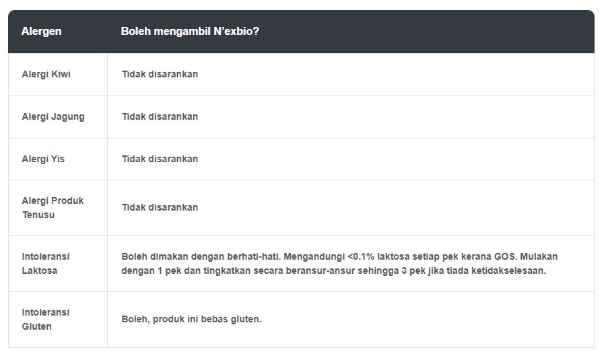606x364 pixels.
Task: Click the word "Mulakan" in the lactose row
Action: click(x=541, y=256)
